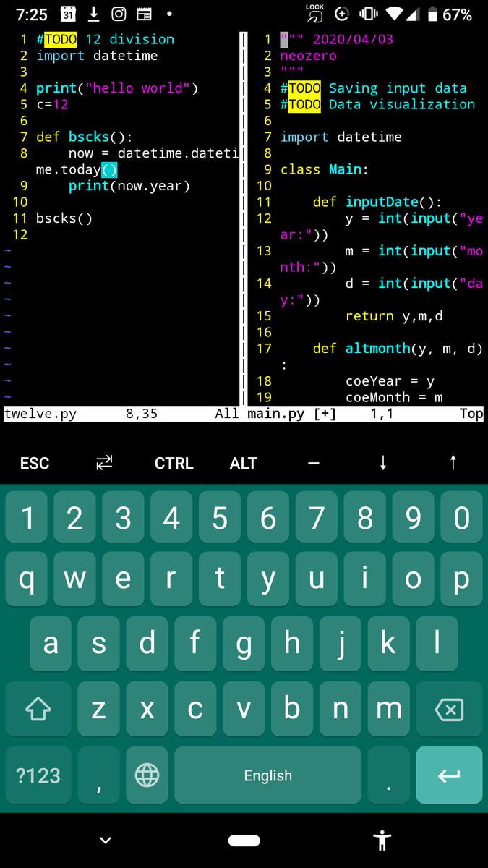Viewport: 488px width, 868px height.
Task: Tap the letter z key
Action: click(x=99, y=710)
